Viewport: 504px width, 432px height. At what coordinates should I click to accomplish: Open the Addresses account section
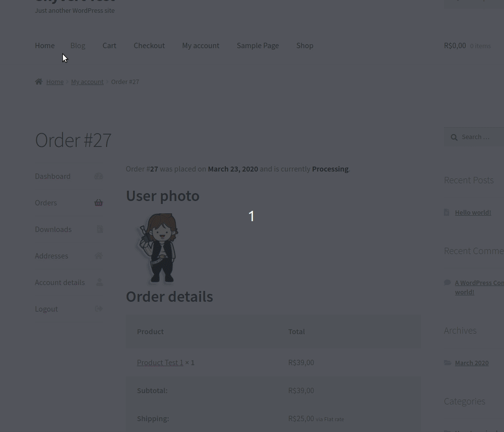(x=52, y=256)
